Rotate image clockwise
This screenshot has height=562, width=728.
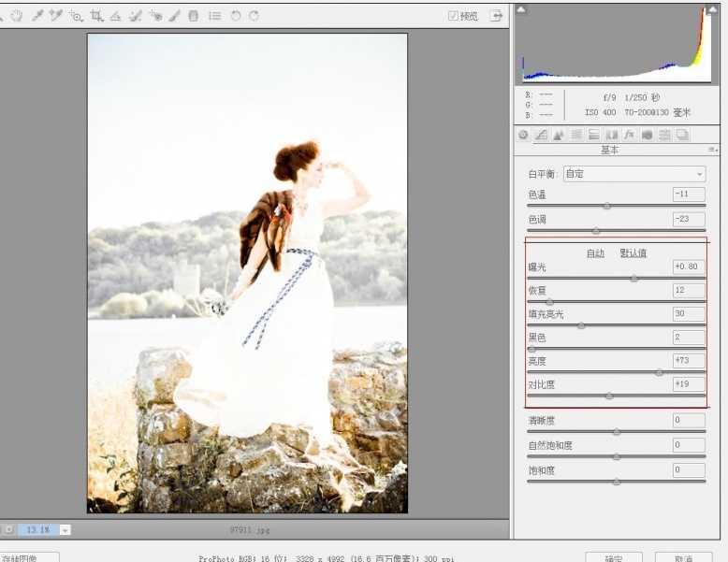tap(254, 16)
